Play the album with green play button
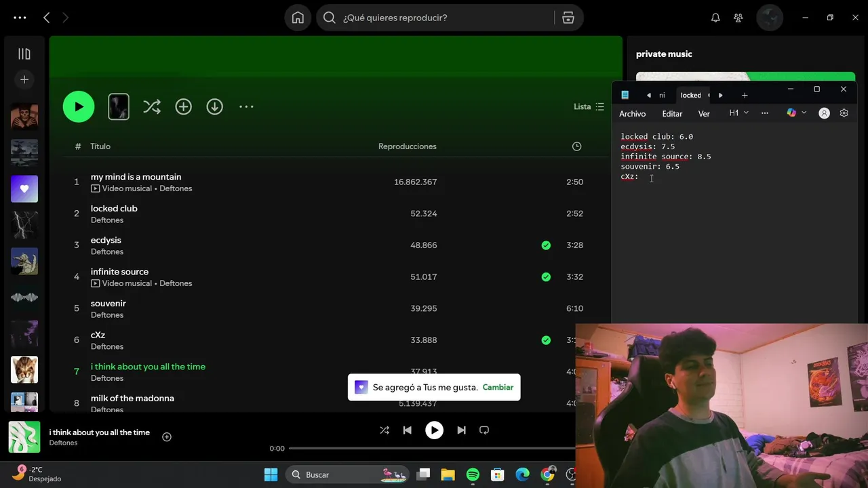The width and height of the screenshot is (868, 488). click(79, 106)
